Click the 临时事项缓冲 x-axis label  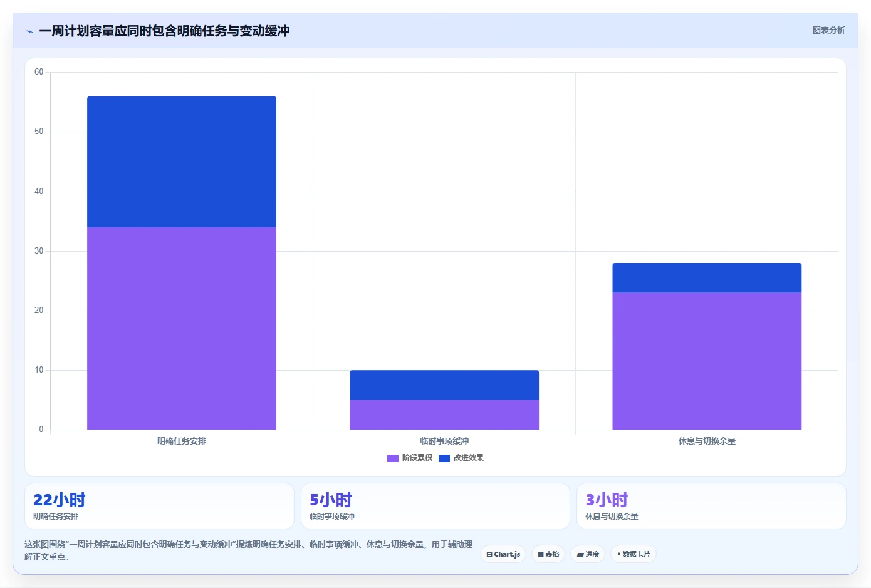pos(444,441)
